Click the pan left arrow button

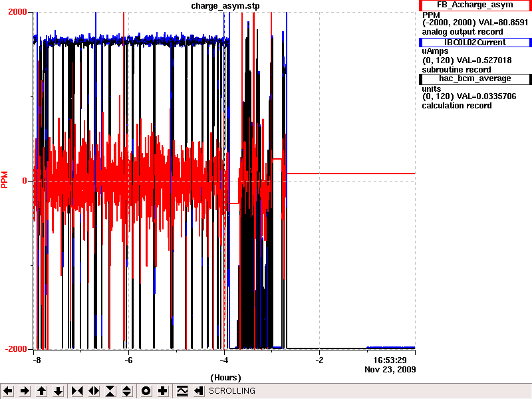click(8, 391)
